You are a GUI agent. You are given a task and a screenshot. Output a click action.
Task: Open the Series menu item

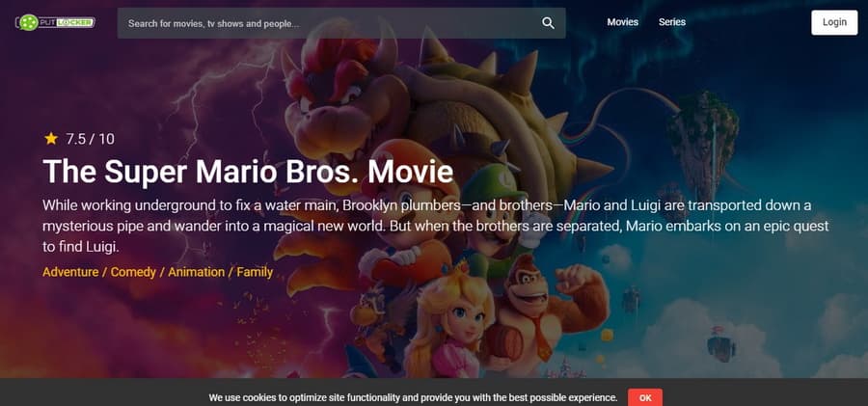tap(672, 22)
